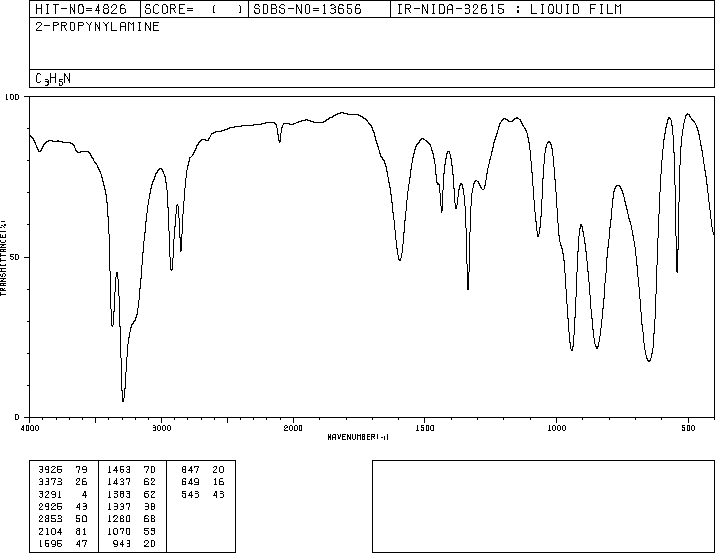Click the empty box at bottom right
The image size is (715, 553).
point(543,506)
